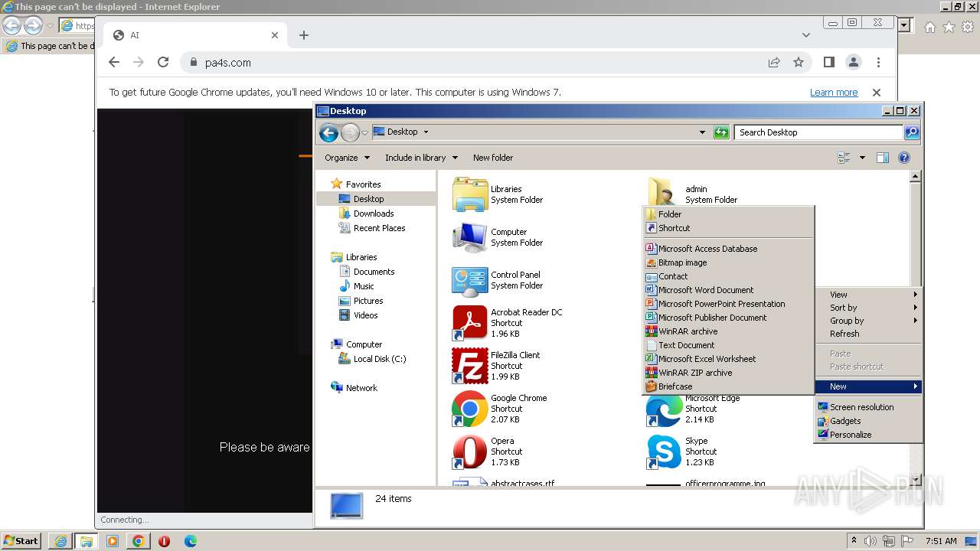Open Chrome three-dot menu
This screenshot has height=551, width=980.
pos(878,63)
